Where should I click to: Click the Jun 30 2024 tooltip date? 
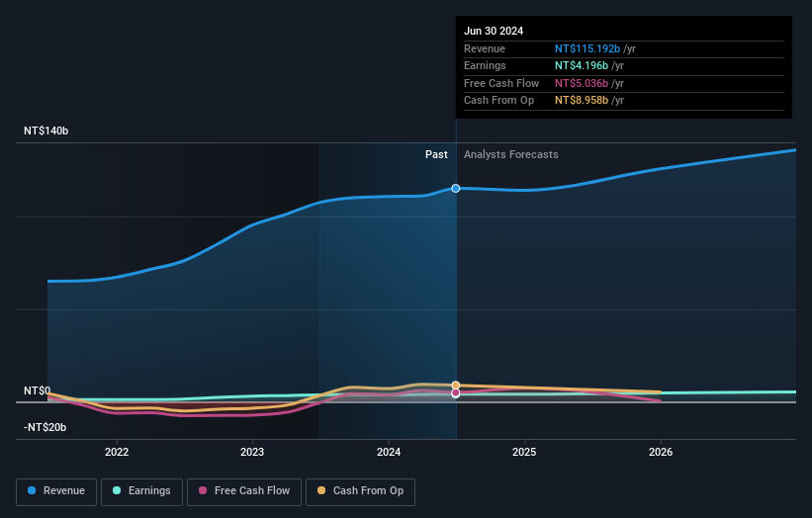(494, 31)
